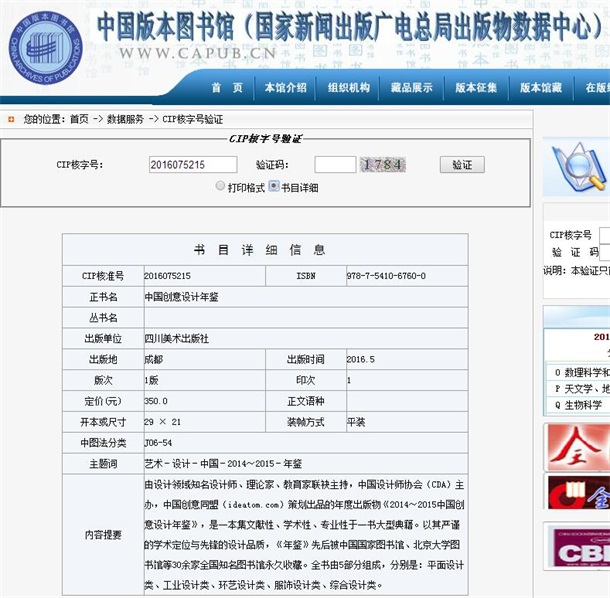This screenshot has width=610, height=598.
Task: Click the orange location marker icon
Action: [11, 119]
